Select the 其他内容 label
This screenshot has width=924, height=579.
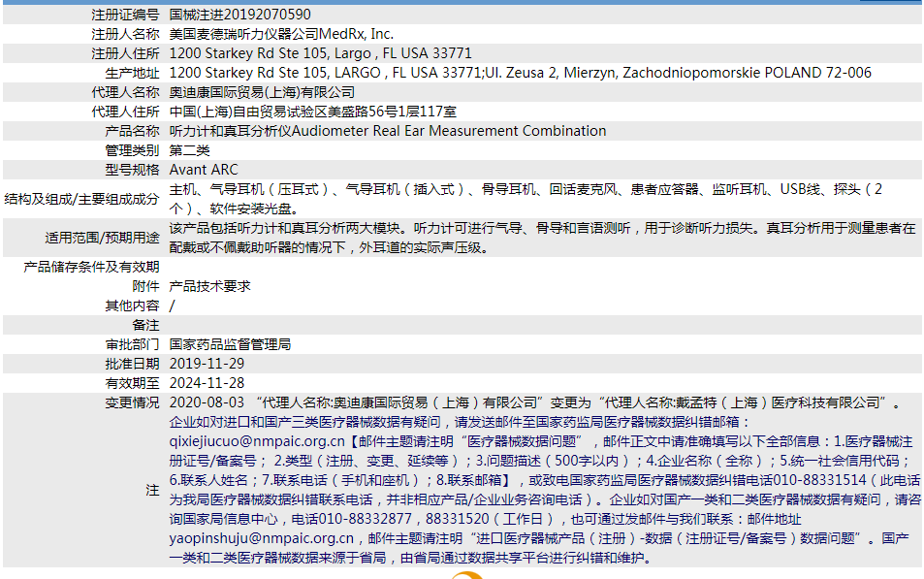[132, 306]
